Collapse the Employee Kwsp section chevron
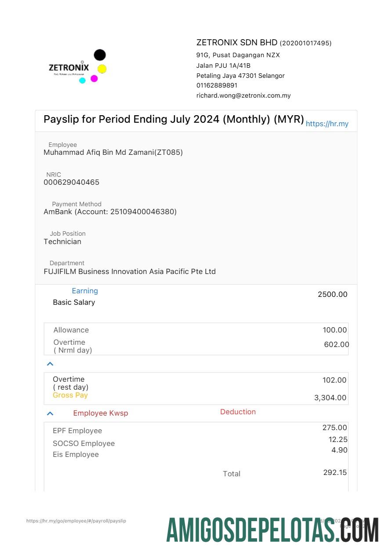This screenshot has height=555, width=392. click(x=50, y=413)
